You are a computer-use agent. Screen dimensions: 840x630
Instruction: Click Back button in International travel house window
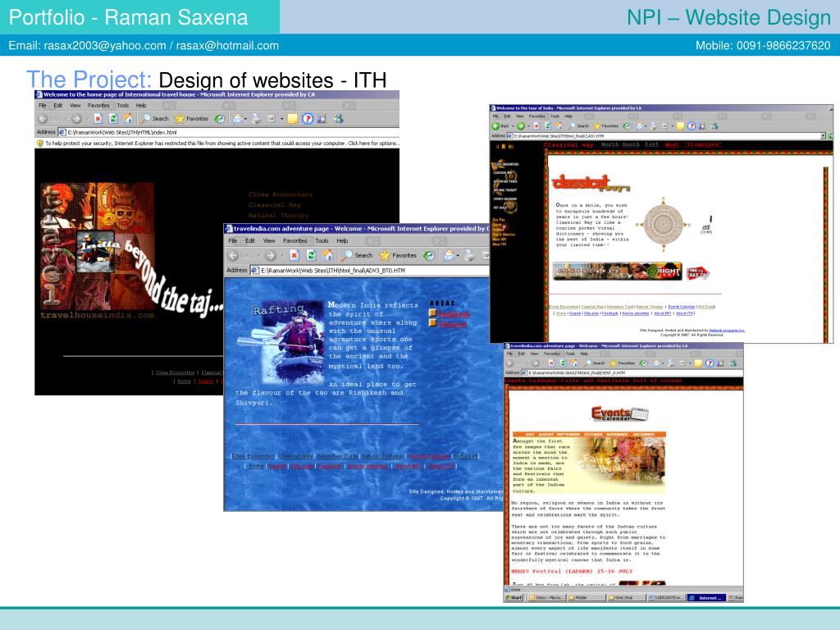point(48,118)
